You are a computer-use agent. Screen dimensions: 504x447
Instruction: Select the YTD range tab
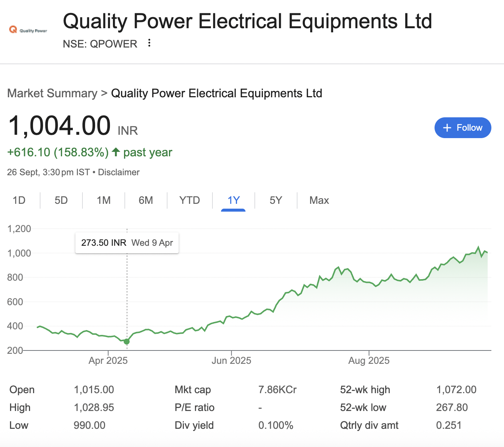[189, 200]
